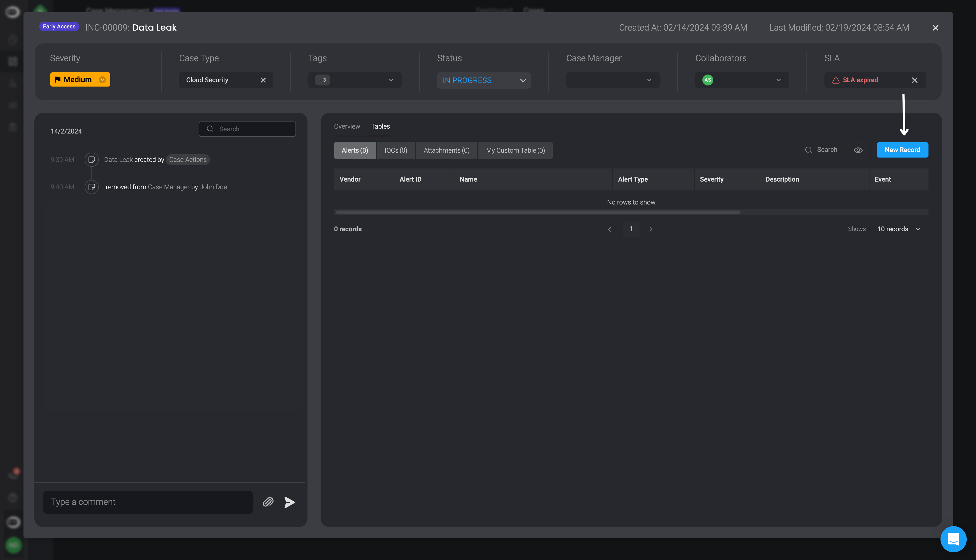The height and width of the screenshot is (560, 976).
Task: Switch to the IOCs (0) table tab
Action: click(396, 150)
